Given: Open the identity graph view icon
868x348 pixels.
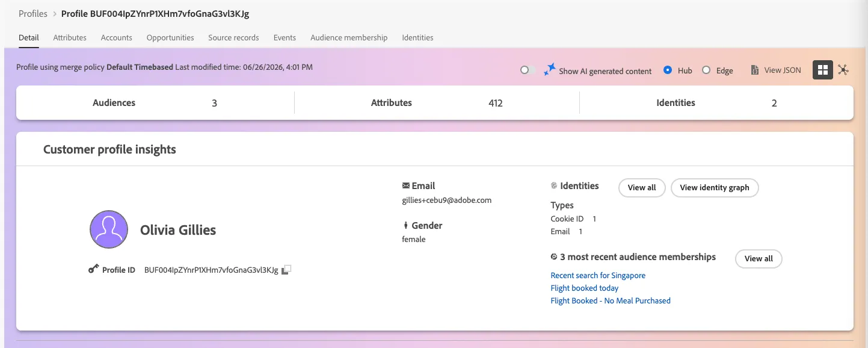Looking at the screenshot, I should 843,70.
